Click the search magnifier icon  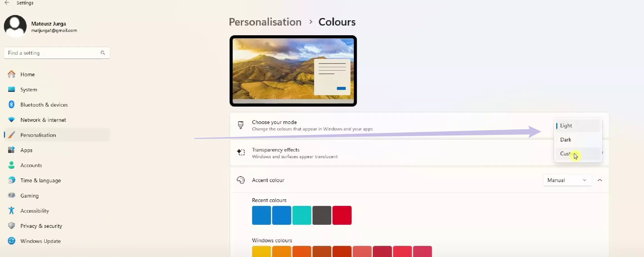coord(103,53)
